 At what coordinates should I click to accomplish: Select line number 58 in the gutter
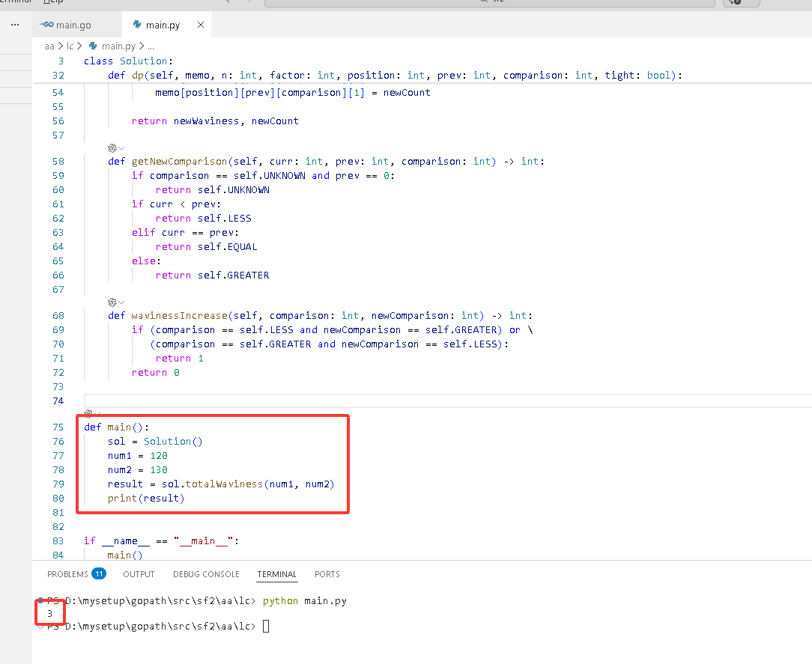[58, 162]
